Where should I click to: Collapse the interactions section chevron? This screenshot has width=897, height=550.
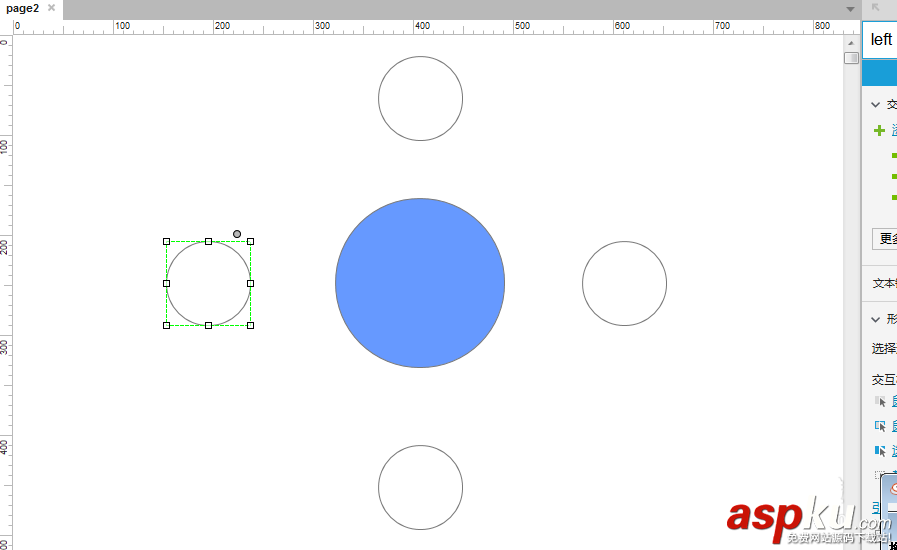[x=875, y=104]
